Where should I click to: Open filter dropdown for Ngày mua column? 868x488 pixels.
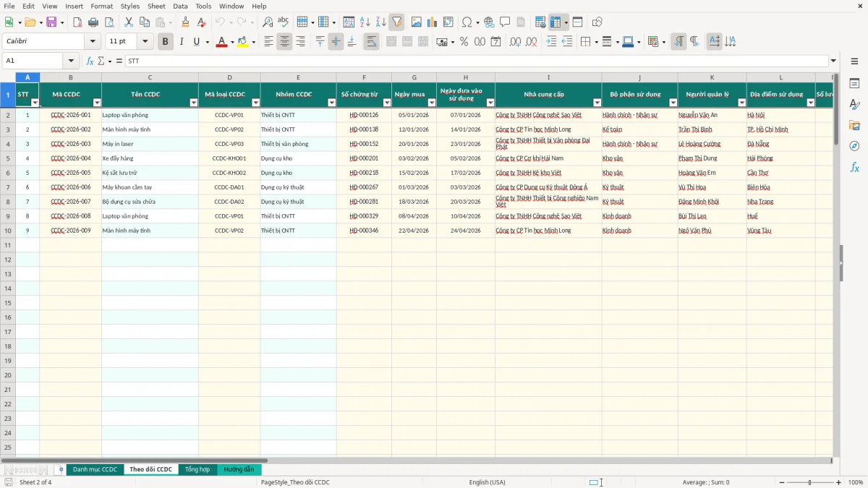(431, 103)
